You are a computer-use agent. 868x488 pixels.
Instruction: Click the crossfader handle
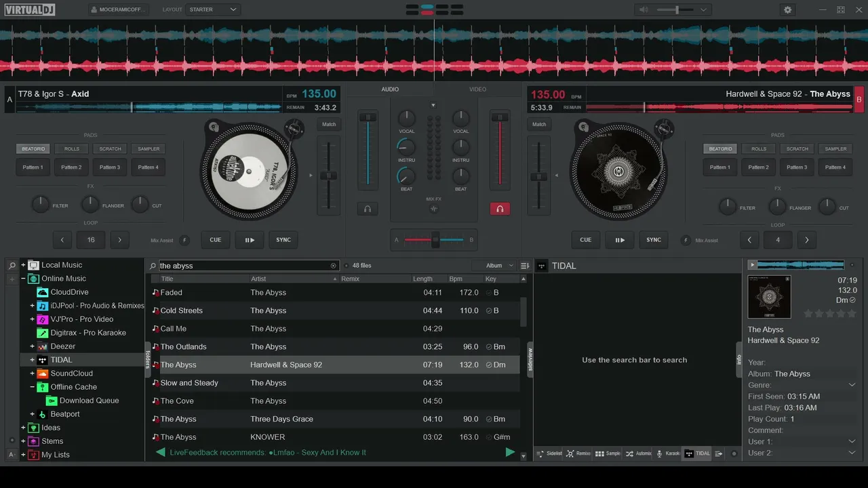point(435,239)
